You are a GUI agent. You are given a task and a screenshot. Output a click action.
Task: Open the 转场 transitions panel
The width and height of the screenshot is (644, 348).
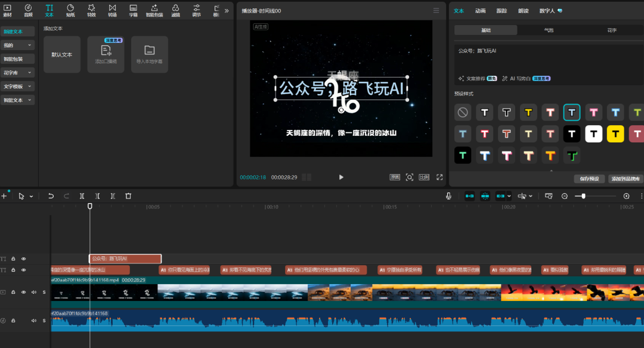coord(112,10)
